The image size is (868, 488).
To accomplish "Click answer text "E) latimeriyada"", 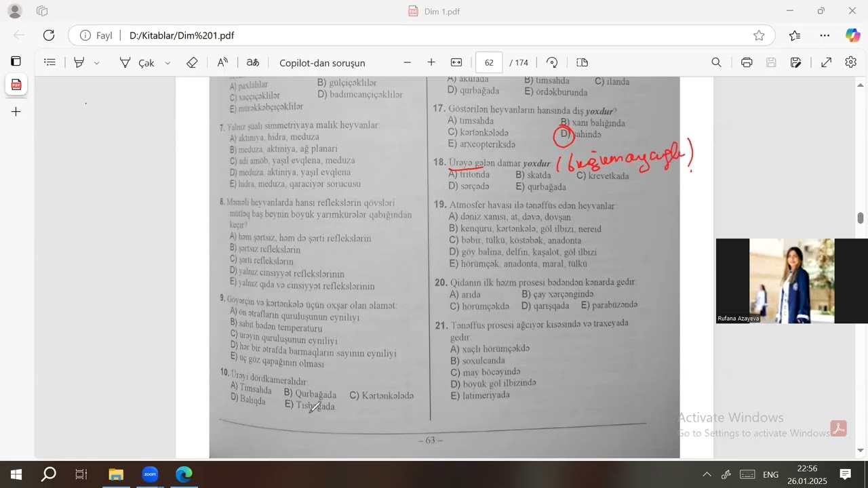I will [480, 394].
